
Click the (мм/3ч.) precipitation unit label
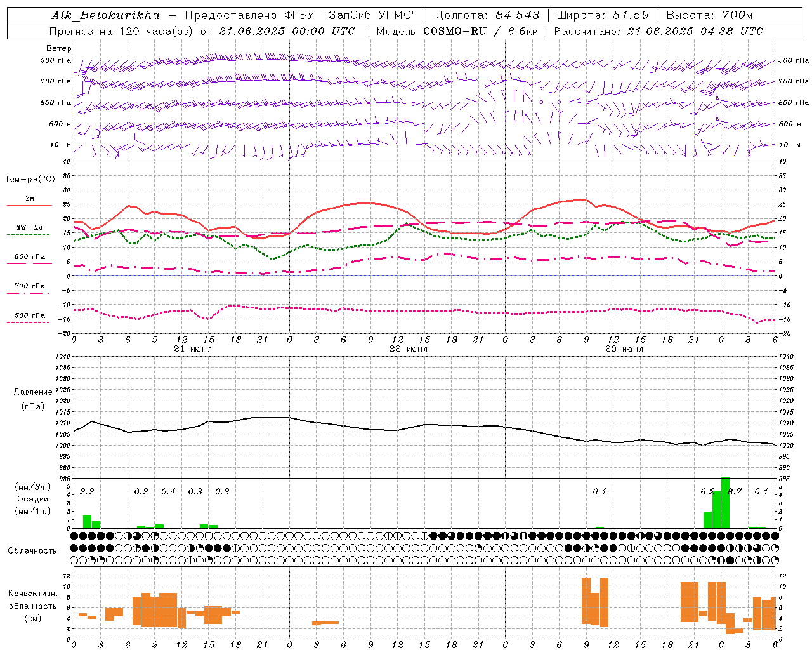32,487
